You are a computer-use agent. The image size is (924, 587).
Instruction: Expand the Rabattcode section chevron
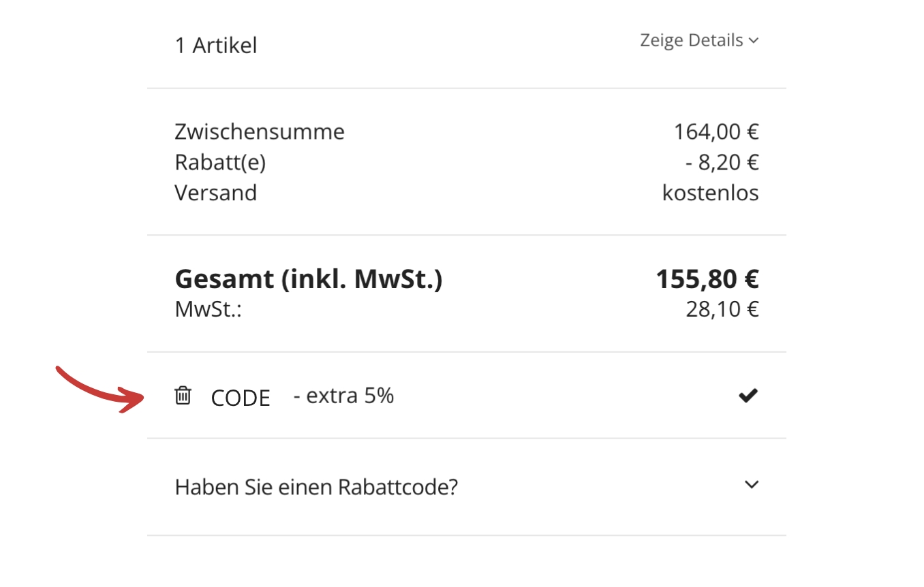751,485
